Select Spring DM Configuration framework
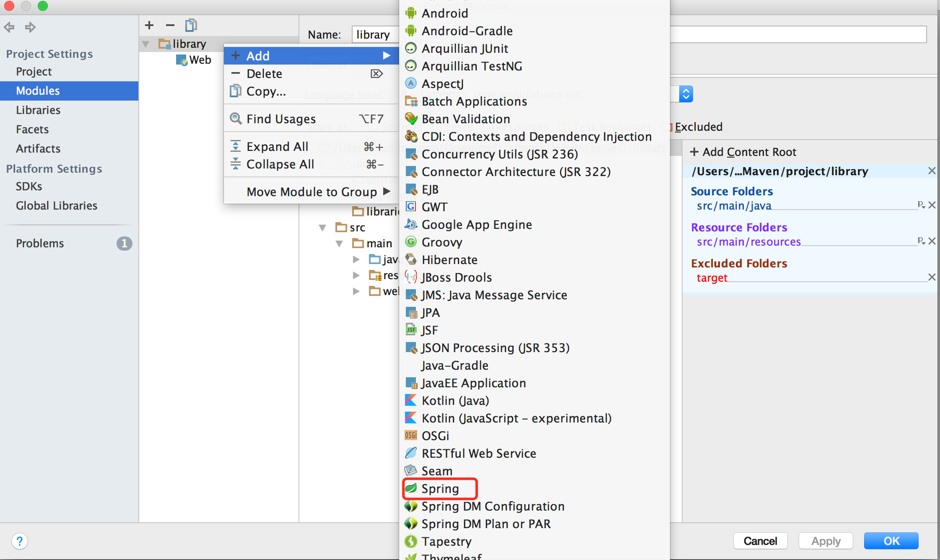 pyautogui.click(x=535, y=506)
